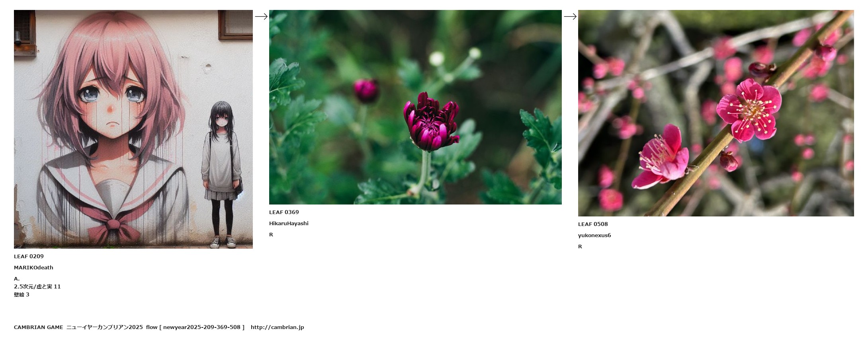This screenshot has height=337, width=868.
Task: Open the anime mural girl image
Action: tap(133, 129)
